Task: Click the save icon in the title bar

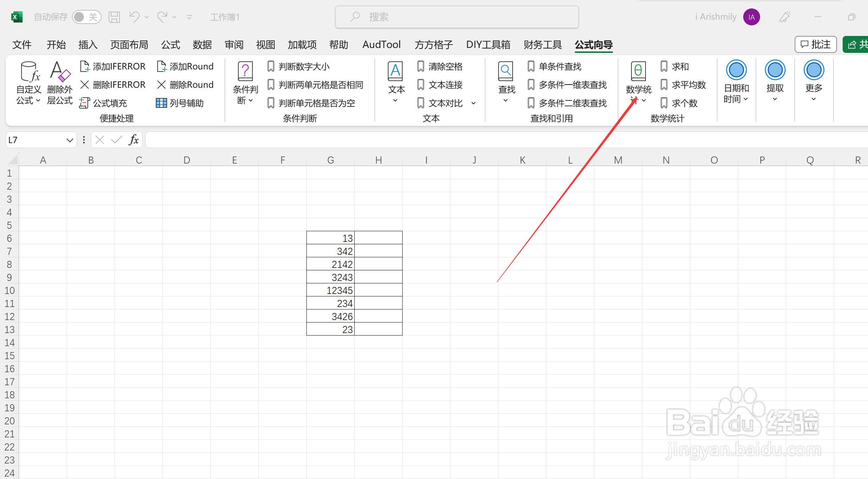Action: click(114, 17)
